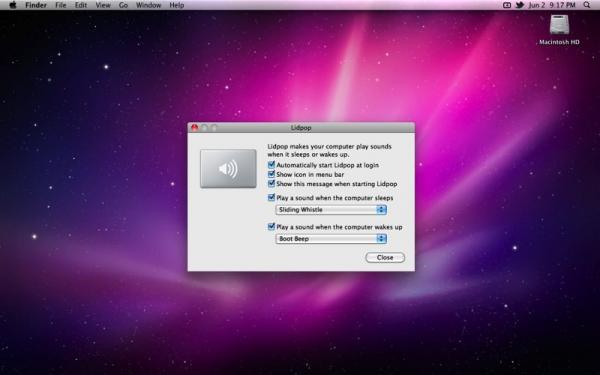The height and width of the screenshot is (375, 600).
Task: Click the Lidpop window title bar
Action: click(x=301, y=128)
